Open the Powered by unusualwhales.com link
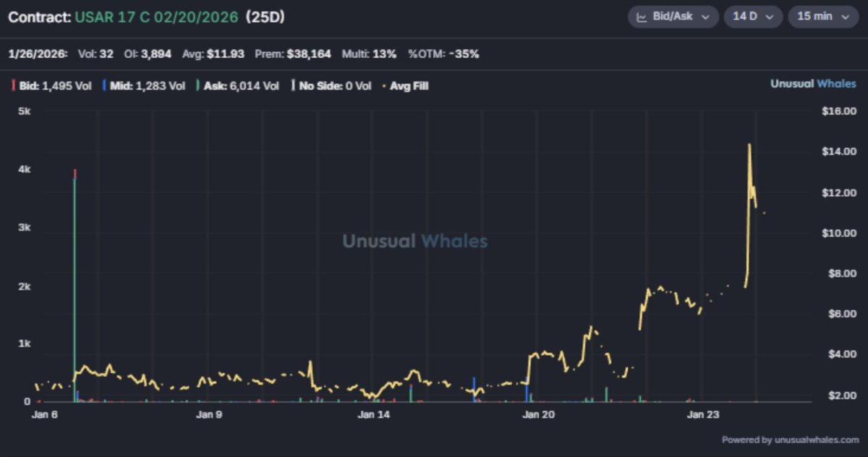Viewport: 868px width, 457px height. pos(790,440)
